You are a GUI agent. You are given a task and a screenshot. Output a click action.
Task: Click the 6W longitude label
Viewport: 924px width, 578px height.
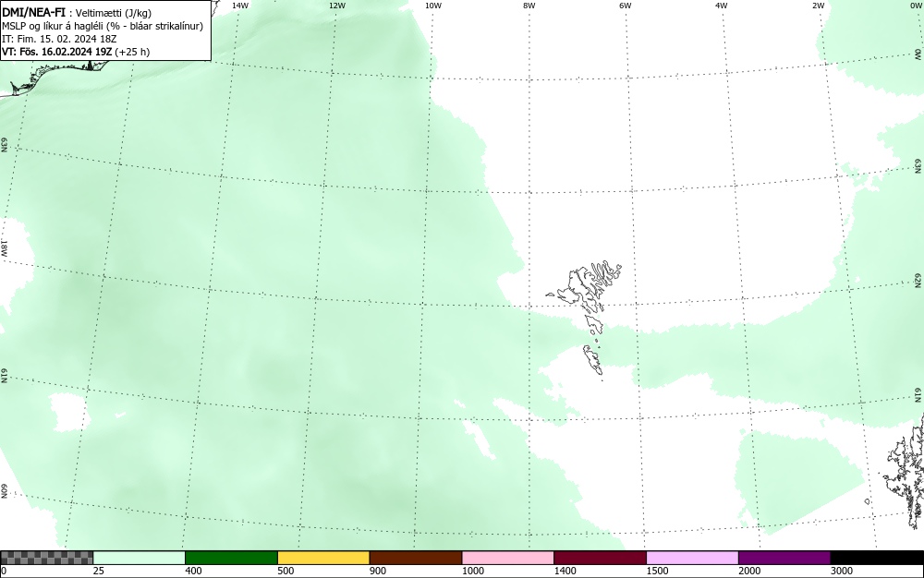click(x=626, y=6)
